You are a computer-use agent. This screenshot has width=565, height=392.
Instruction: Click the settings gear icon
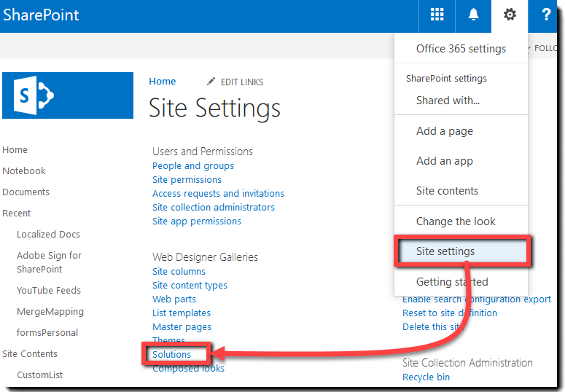tap(510, 15)
